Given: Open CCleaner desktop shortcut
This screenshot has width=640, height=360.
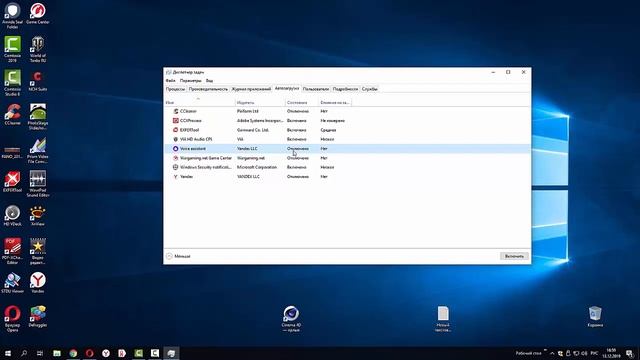Looking at the screenshot, I should (12, 114).
